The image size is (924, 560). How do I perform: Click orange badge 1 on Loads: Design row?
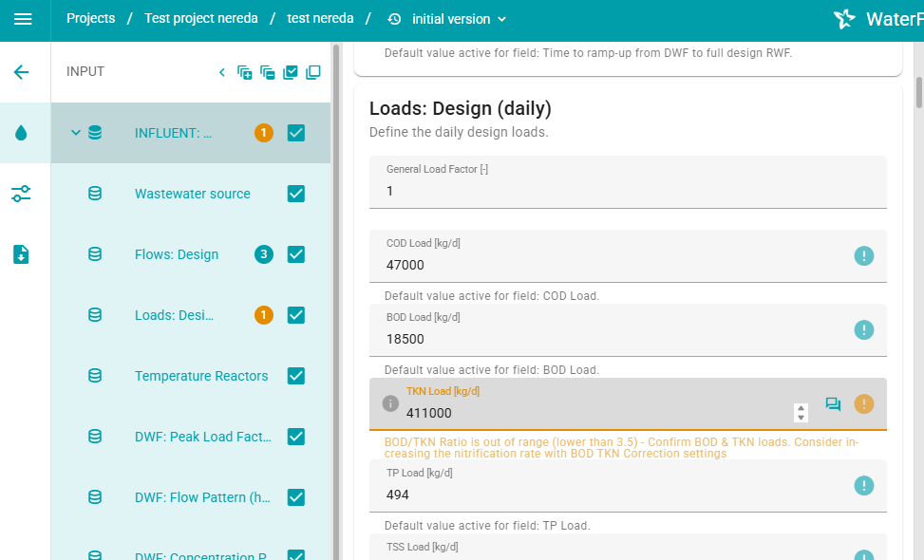[x=263, y=315]
